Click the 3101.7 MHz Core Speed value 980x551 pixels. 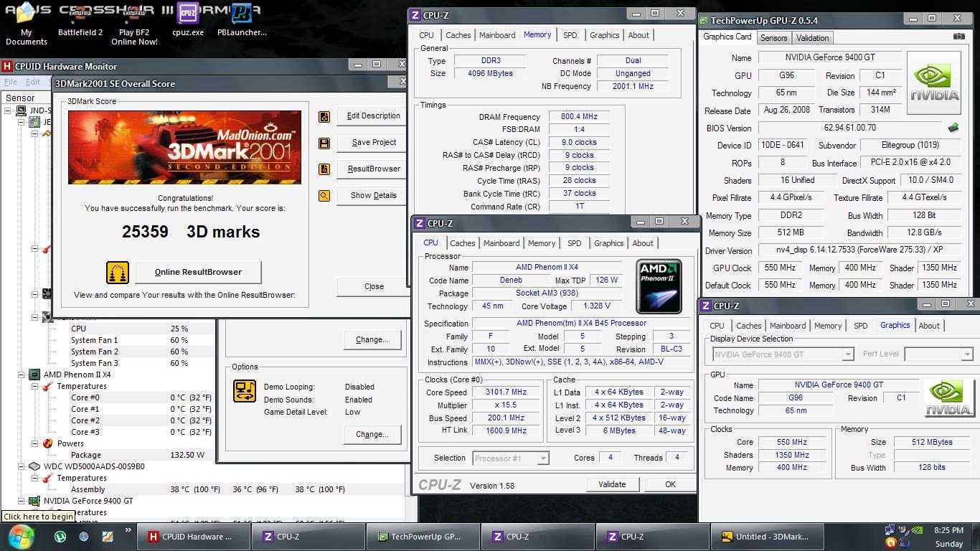click(x=505, y=392)
